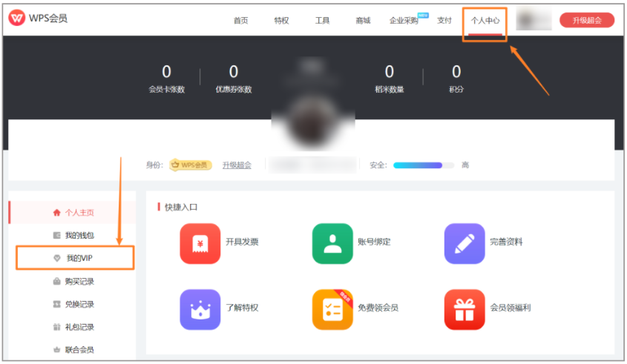Open 兑换记录 in the sidebar
This screenshot has height=364, width=627.
tap(79, 304)
